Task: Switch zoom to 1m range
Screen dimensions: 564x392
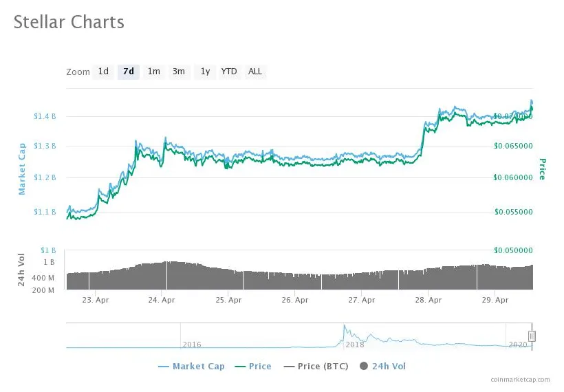Action: pos(153,72)
